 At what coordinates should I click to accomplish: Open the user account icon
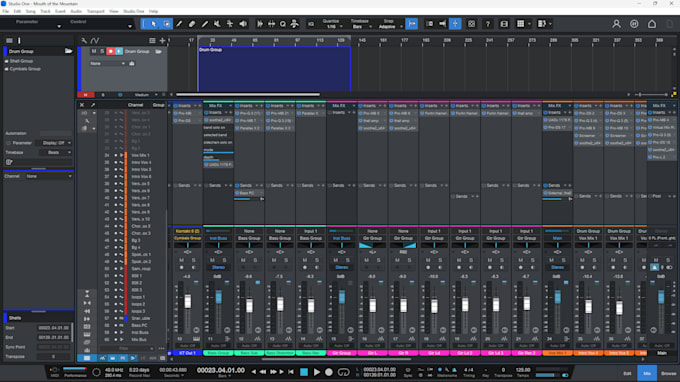coord(616,24)
